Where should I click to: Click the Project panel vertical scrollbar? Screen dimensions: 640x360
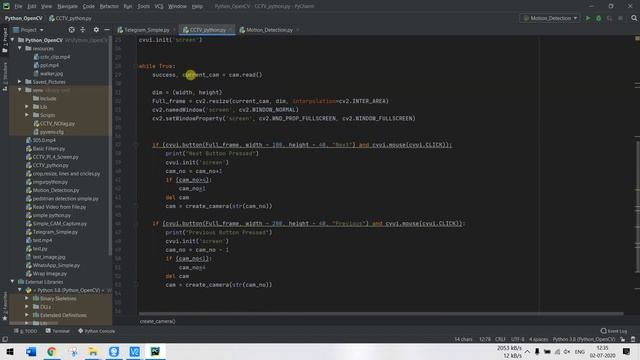click(110, 147)
